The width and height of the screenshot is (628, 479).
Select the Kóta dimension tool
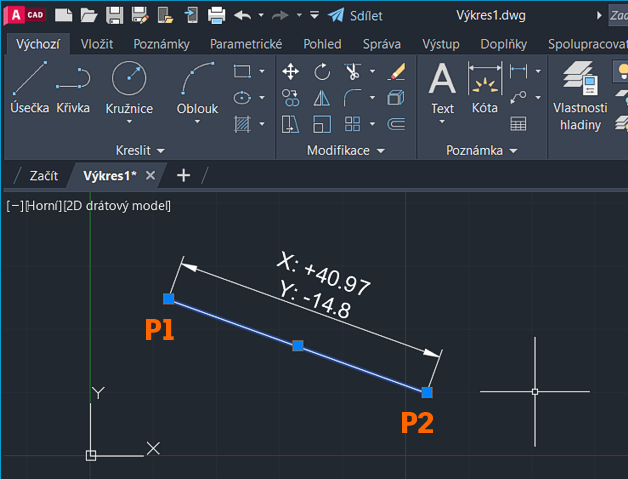485,87
